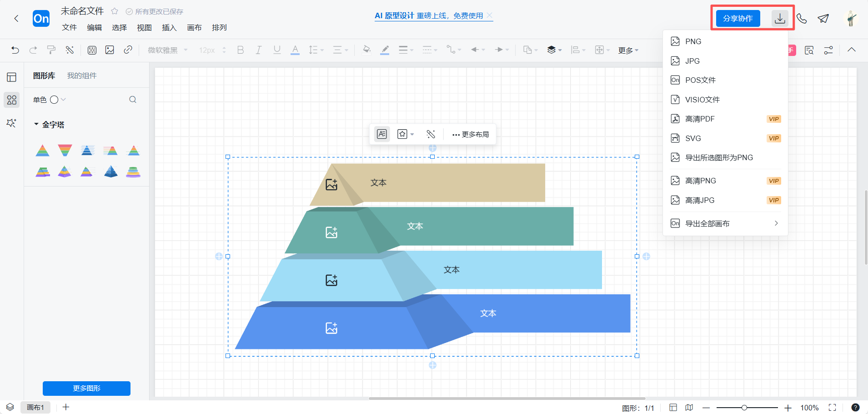
Task: Collapse the 金字塔 shape category
Action: click(36, 124)
